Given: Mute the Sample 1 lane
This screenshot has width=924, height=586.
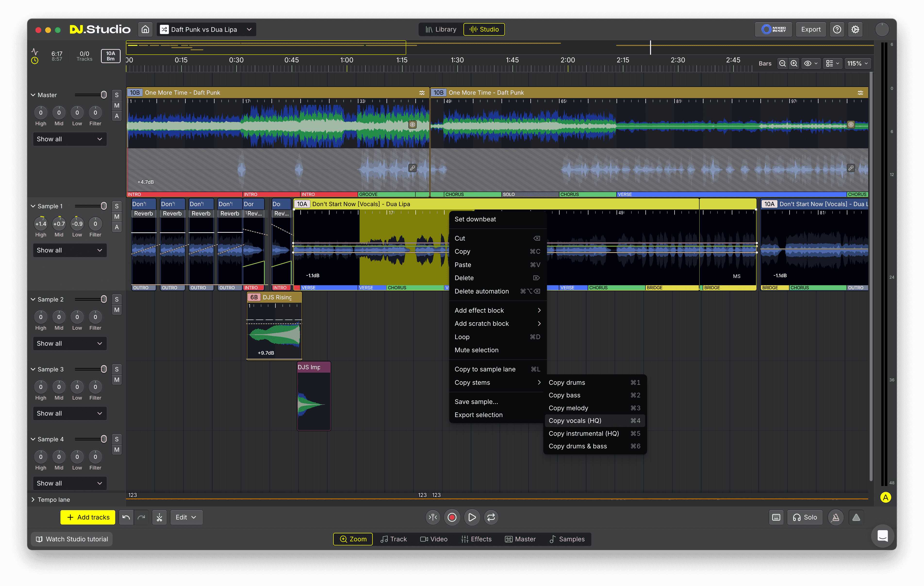Looking at the screenshot, I should coord(117,217).
